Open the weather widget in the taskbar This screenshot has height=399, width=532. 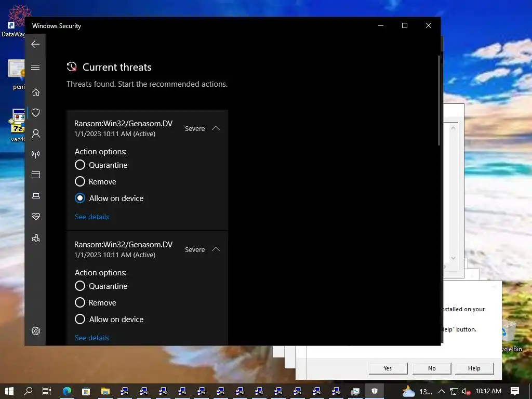417,392
